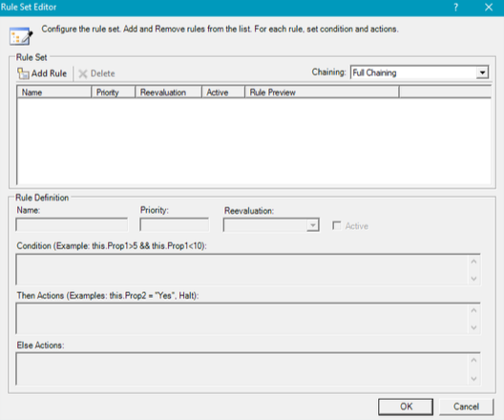
Task: Click the Else Actions scroll up arrow
Action: [473, 360]
